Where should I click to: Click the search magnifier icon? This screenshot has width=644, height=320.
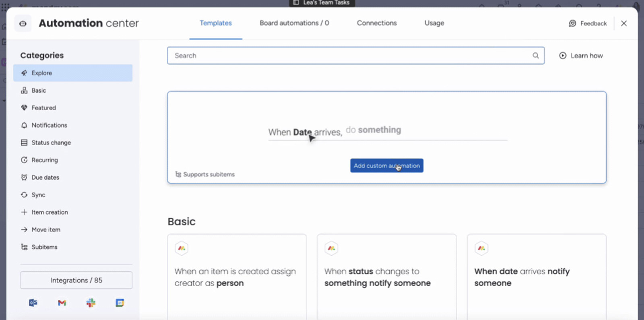pyautogui.click(x=536, y=56)
